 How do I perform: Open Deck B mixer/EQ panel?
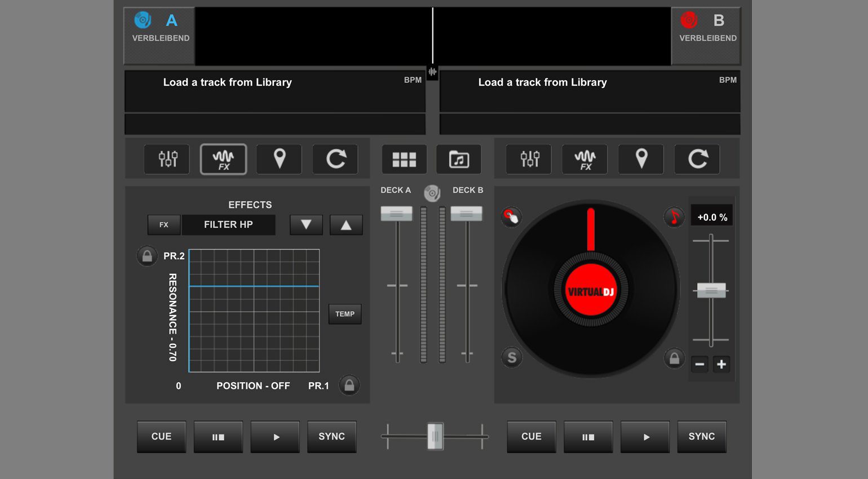coord(529,159)
